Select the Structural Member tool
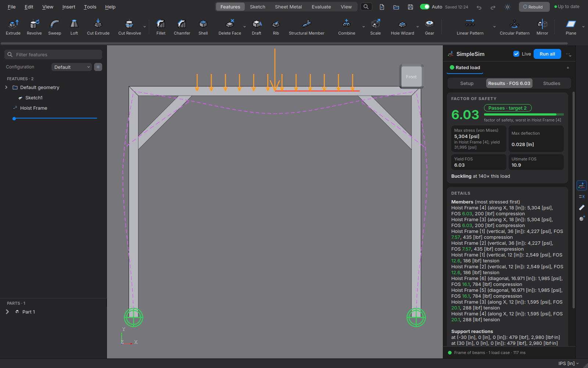 point(306,28)
